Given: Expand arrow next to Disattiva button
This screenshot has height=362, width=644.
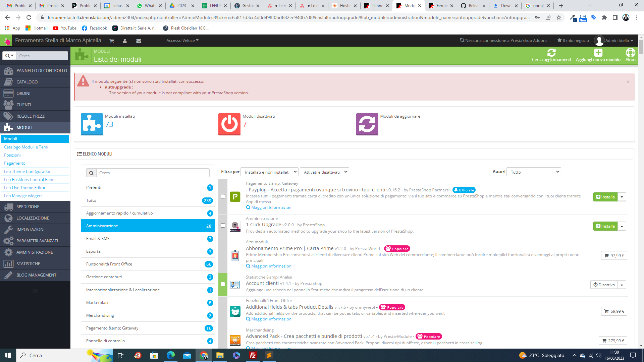Looking at the screenshot, I should 622,285.
